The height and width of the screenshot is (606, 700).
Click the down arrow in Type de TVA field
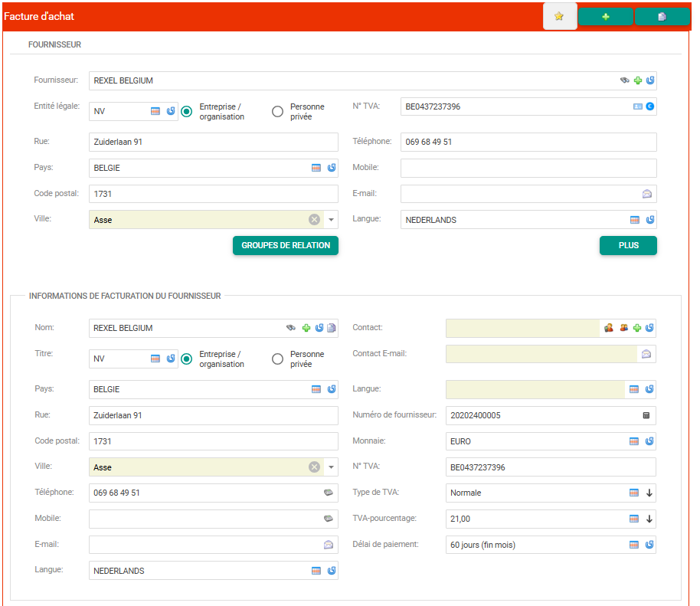[x=649, y=493]
